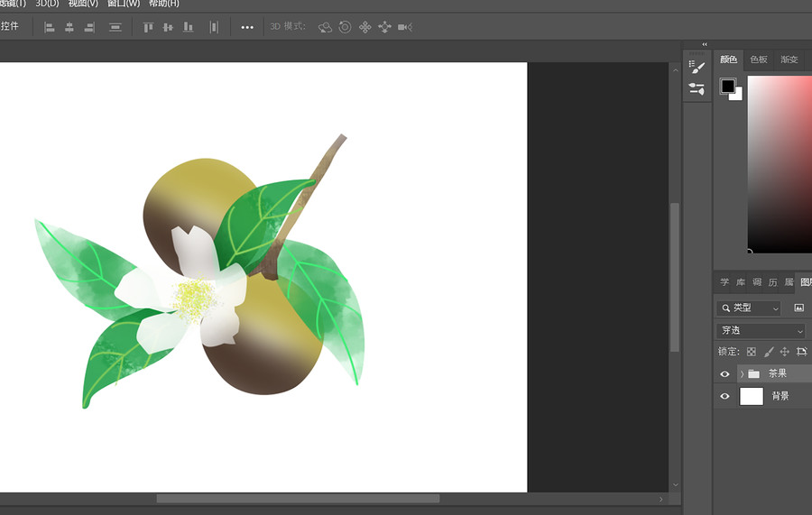Select the white background color swatch
The image size is (812, 515).
(738, 96)
